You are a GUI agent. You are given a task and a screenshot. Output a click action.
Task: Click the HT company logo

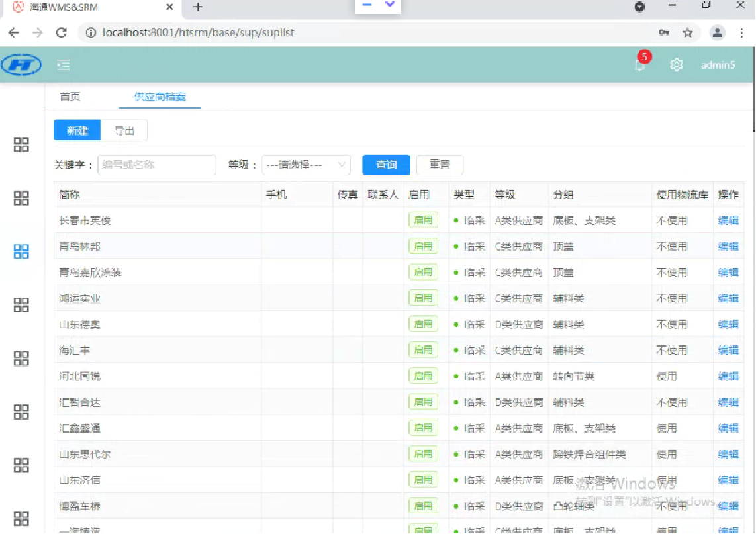click(22, 65)
